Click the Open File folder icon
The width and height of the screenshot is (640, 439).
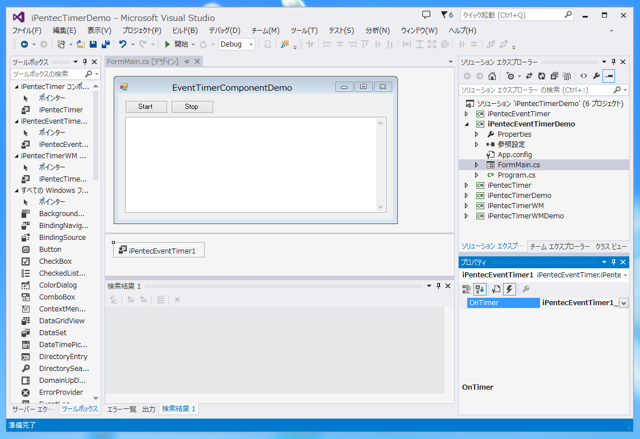pos(81,44)
